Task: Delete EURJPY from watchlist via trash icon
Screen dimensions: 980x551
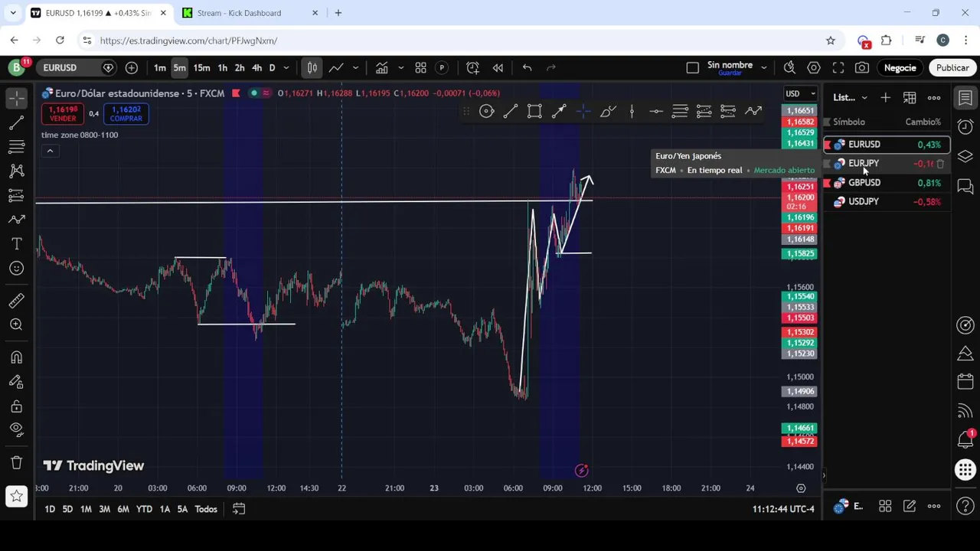Action: (940, 163)
